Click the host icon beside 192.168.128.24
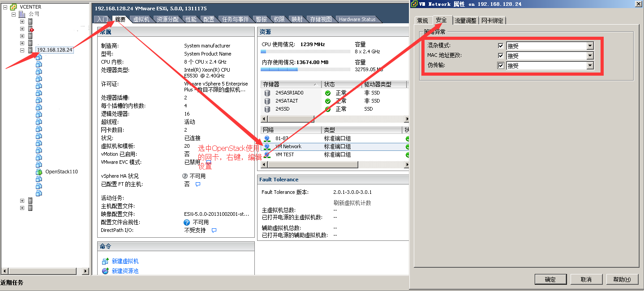 point(30,50)
